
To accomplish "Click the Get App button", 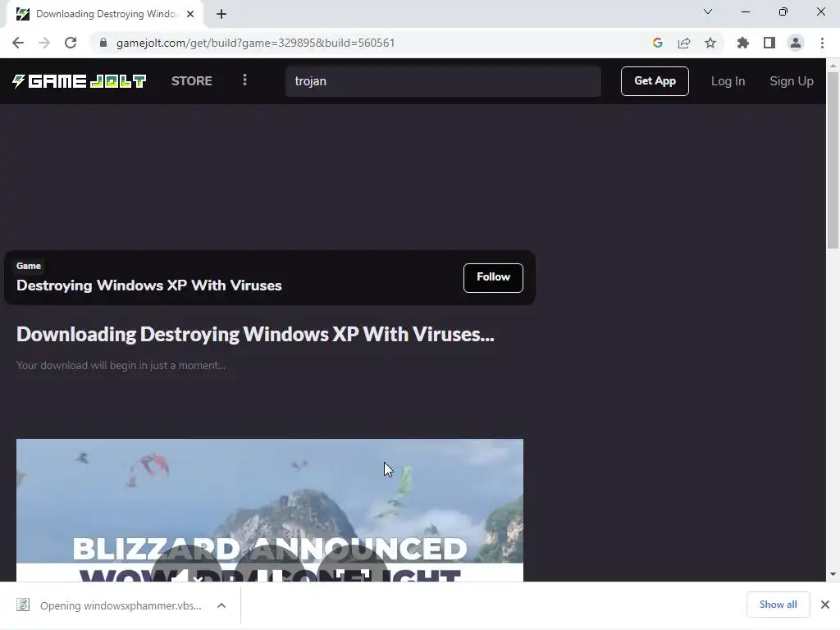I will 655,81.
